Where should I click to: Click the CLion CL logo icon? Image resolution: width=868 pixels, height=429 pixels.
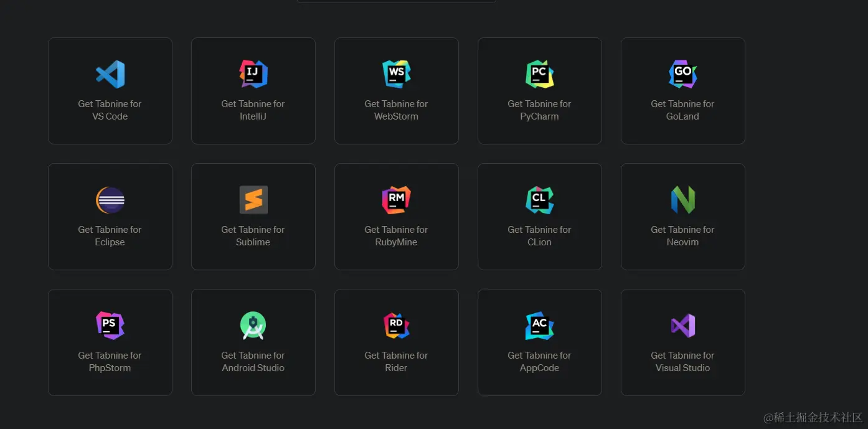pyautogui.click(x=540, y=200)
